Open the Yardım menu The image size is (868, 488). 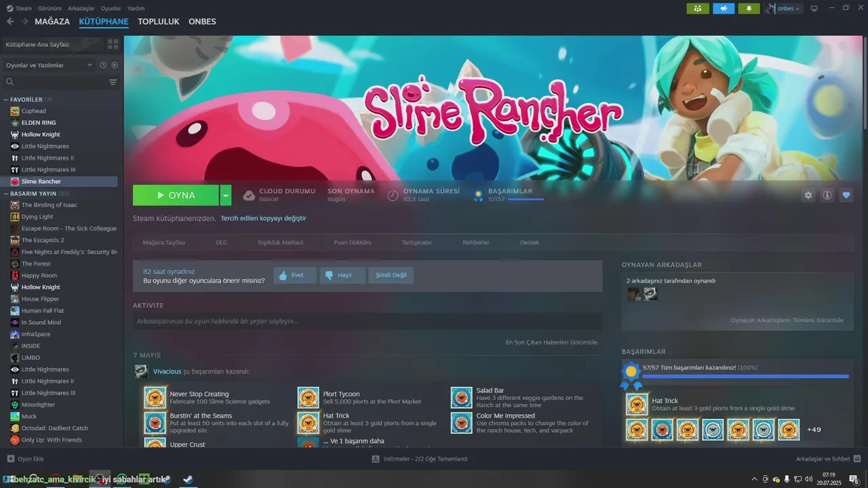tap(136, 8)
